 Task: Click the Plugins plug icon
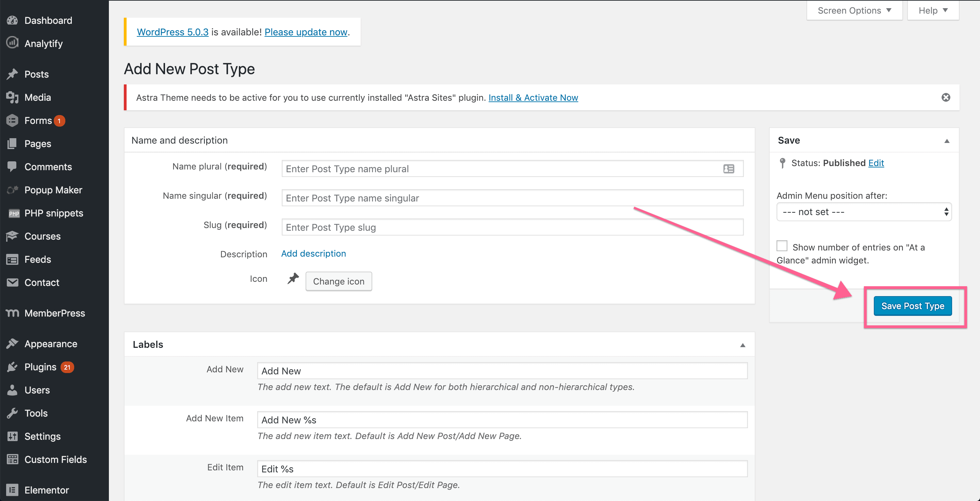(x=13, y=367)
